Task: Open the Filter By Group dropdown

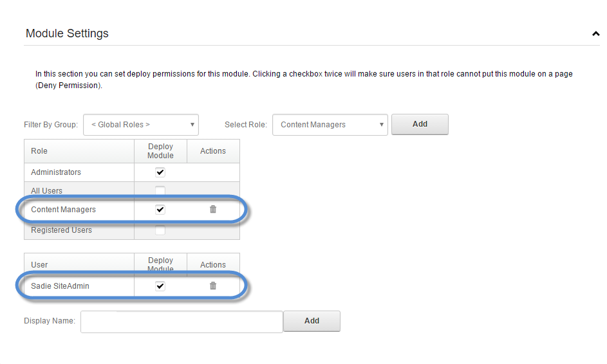Action: [141, 125]
